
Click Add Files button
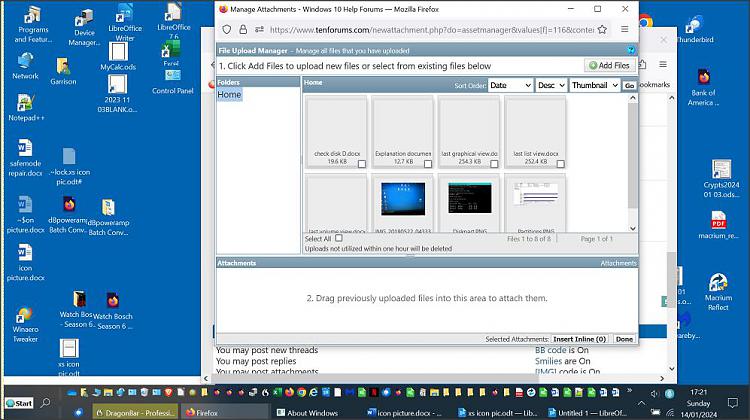(x=609, y=65)
